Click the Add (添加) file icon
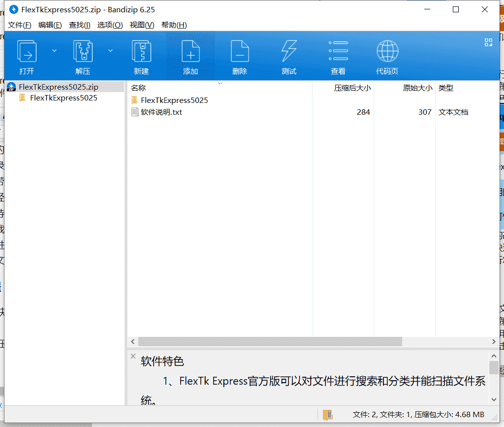This screenshot has height=427, width=504. [190, 51]
